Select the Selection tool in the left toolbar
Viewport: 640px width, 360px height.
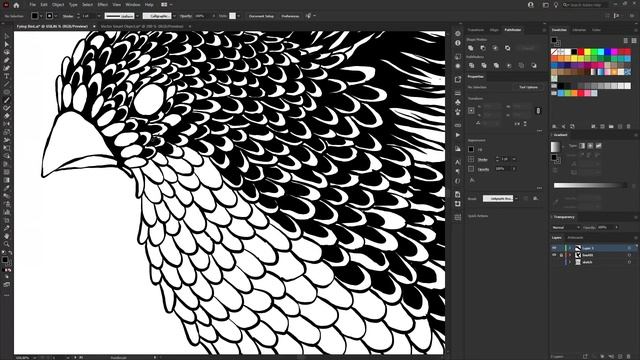pos(7,37)
